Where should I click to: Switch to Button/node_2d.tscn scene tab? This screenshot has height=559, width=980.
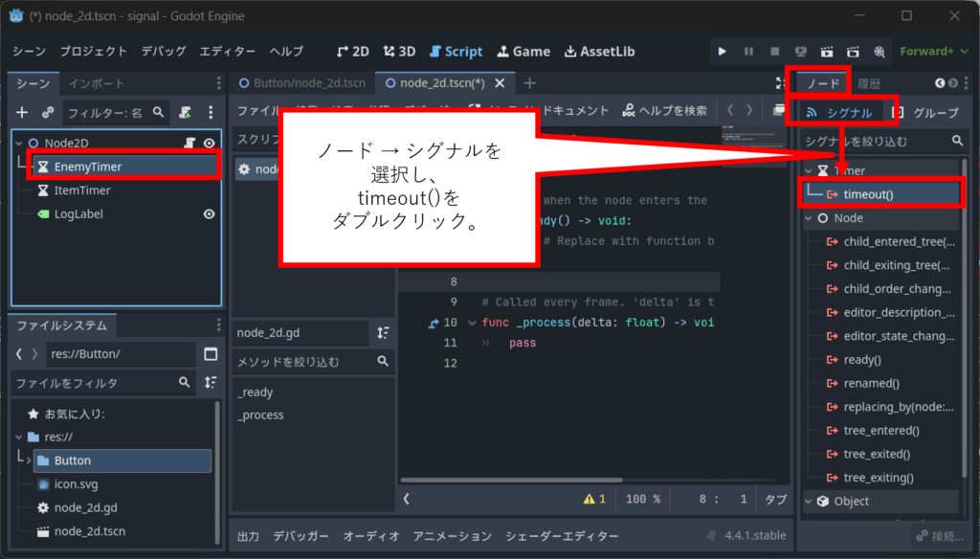click(x=302, y=83)
